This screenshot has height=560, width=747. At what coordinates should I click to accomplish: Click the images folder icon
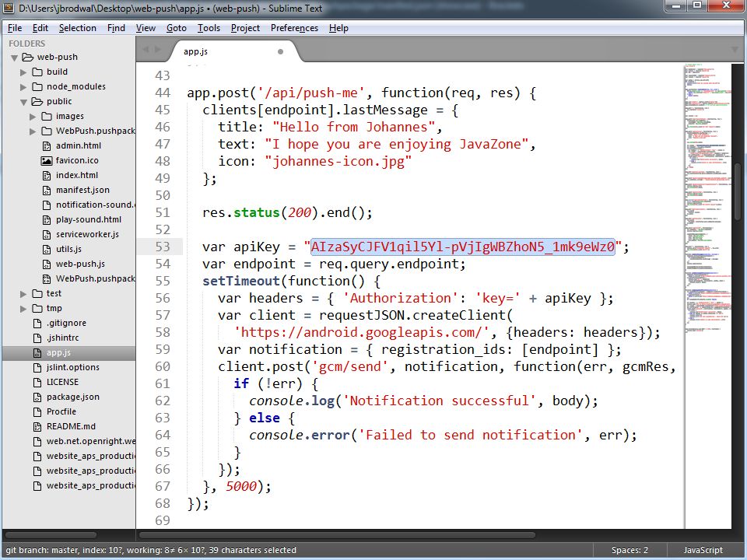[47, 116]
